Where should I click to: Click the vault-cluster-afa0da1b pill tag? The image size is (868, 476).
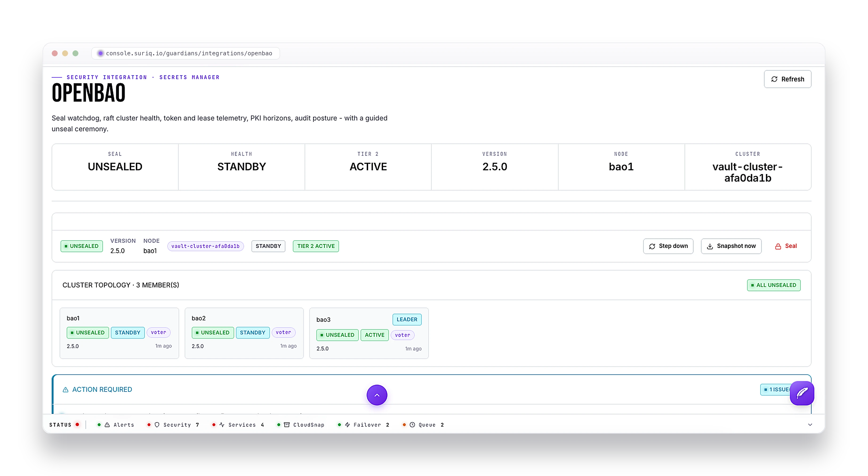point(205,246)
